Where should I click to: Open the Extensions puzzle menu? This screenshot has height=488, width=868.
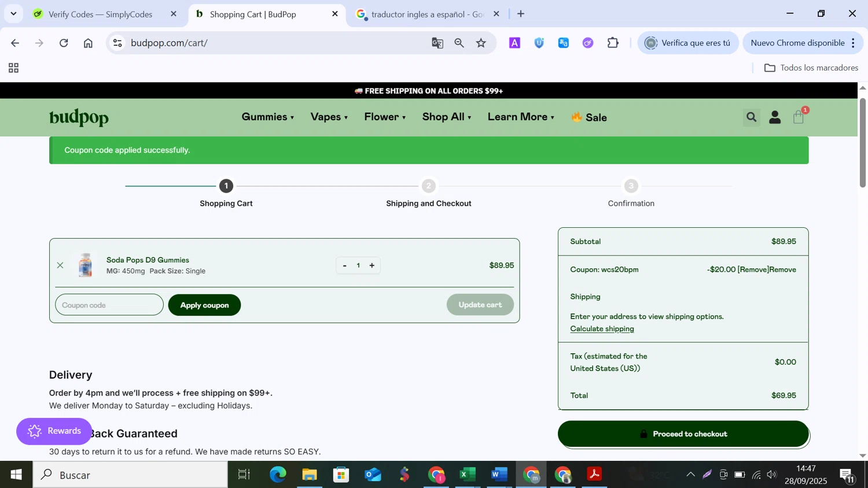coord(613,43)
